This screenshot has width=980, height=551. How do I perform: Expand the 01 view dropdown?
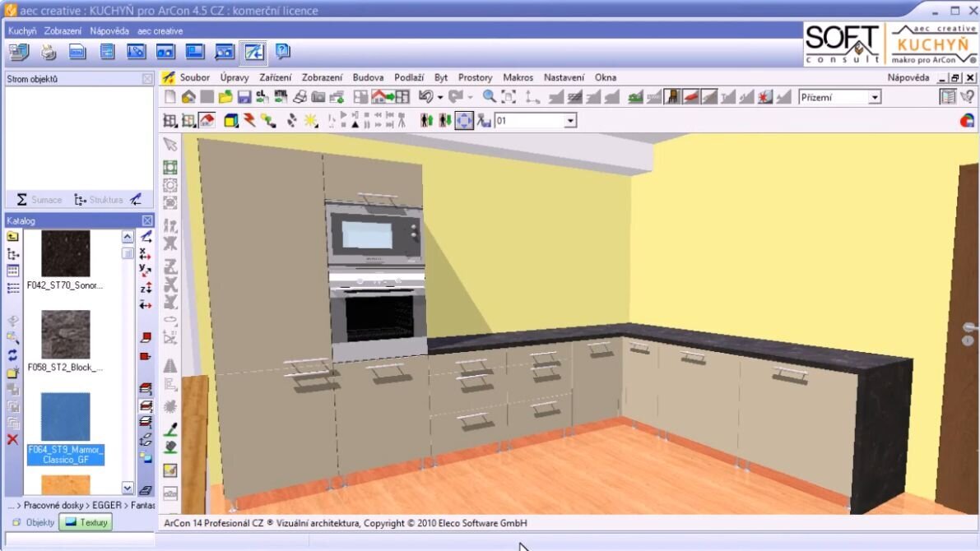[569, 121]
